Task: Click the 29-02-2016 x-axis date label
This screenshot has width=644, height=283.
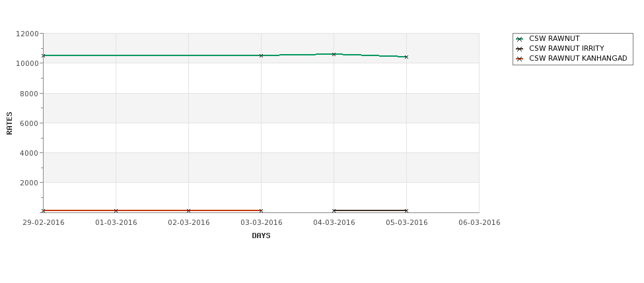Action: tap(43, 223)
